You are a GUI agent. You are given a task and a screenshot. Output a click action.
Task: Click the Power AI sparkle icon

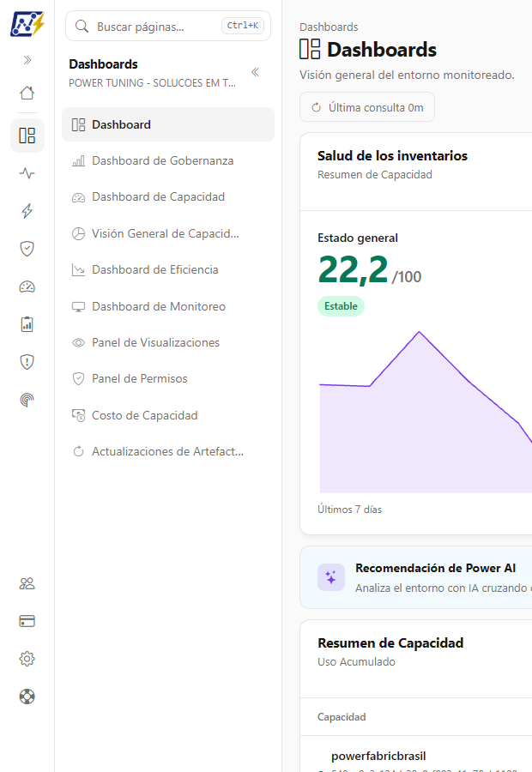331,577
